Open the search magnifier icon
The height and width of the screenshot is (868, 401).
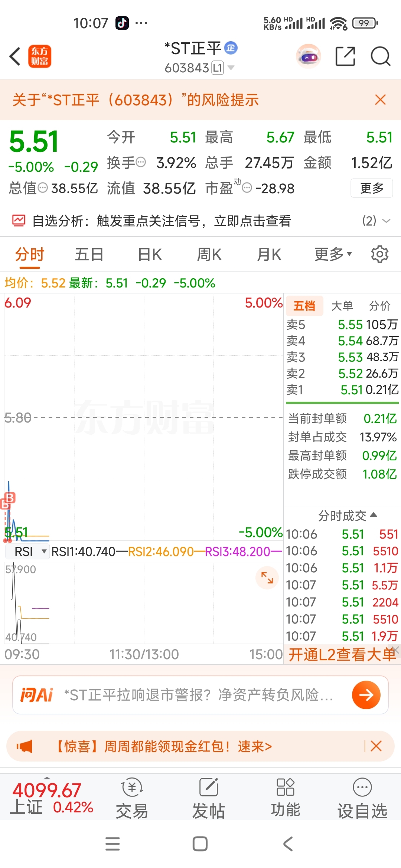(381, 56)
